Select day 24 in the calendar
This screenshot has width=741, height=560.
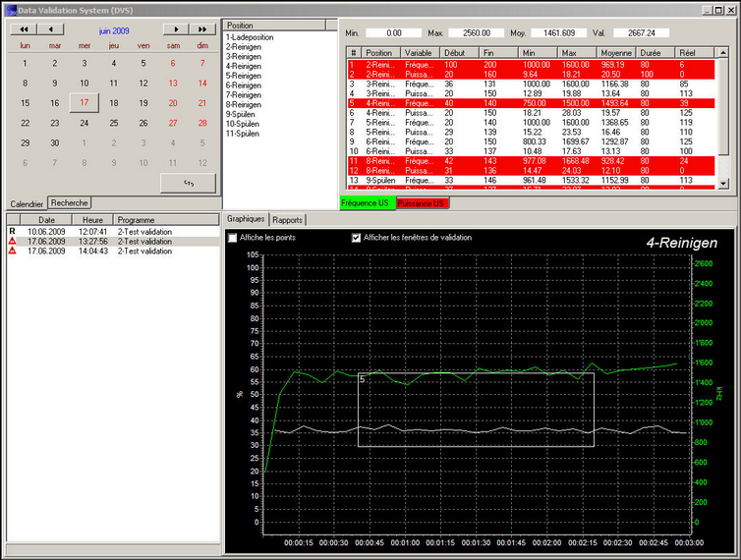pyautogui.click(x=85, y=123)
